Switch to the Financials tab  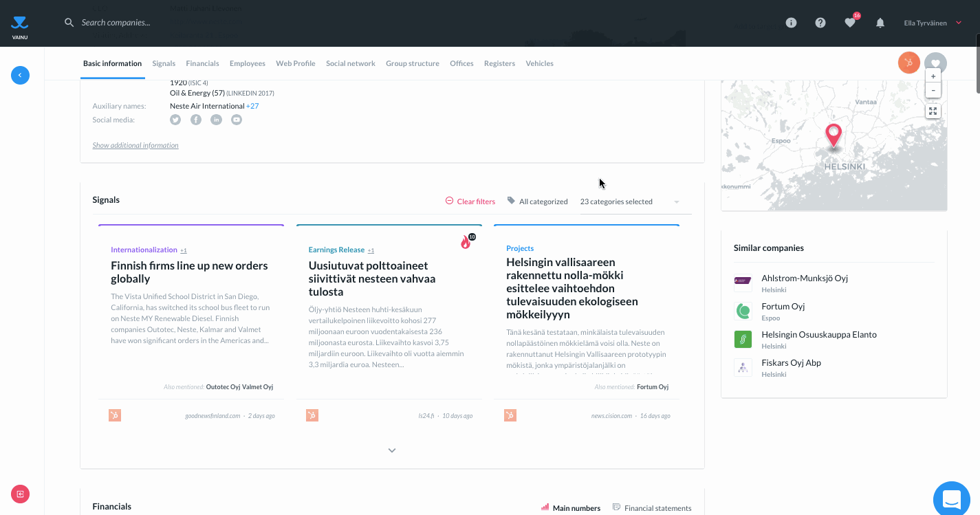202,63
